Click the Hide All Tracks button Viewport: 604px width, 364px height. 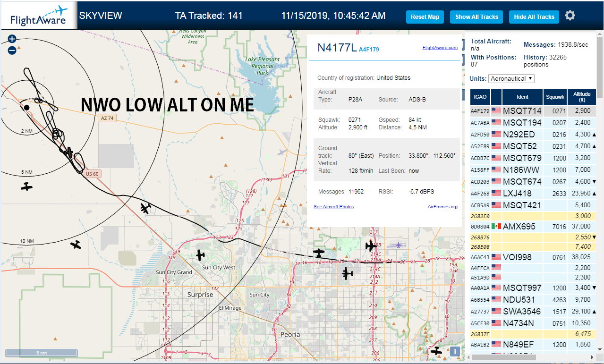534,17
